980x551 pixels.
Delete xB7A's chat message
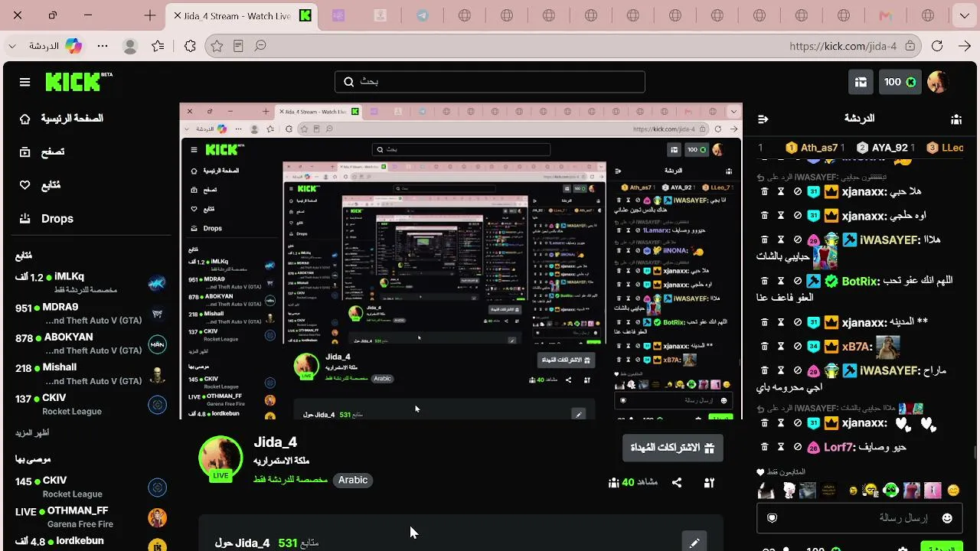coord(764,346)
